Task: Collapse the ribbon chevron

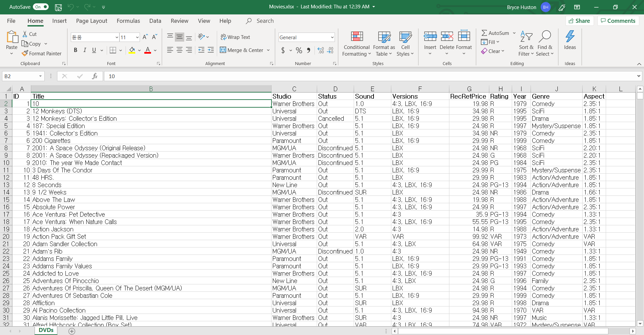Action: pyautogui.click(x=639, y=64)
